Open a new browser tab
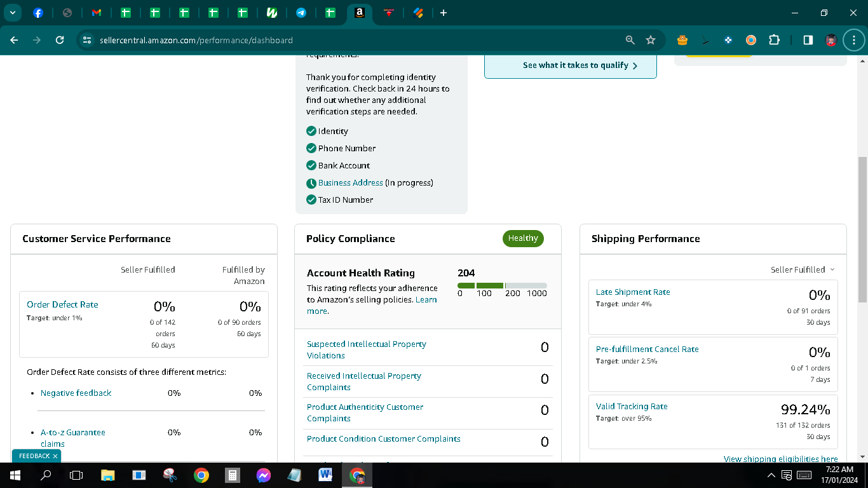The image size is (868, 488). 444,13
